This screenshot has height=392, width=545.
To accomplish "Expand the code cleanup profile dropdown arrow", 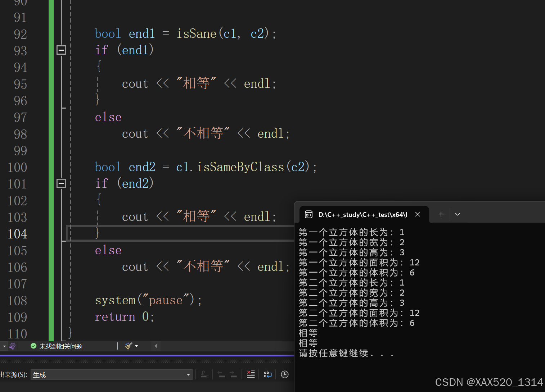I will coord(136,346).
